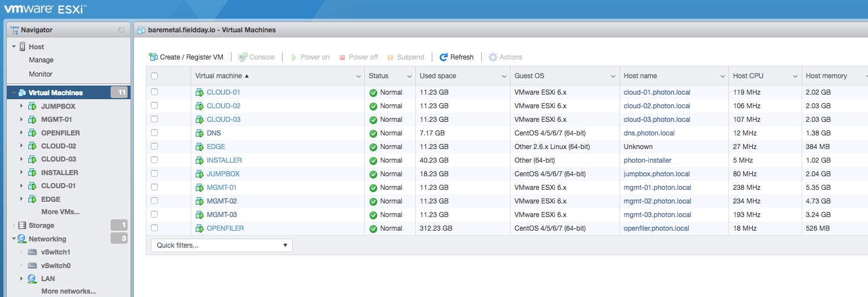Click the VM icon beside CLOUD-01 table row
The image size is (868, 297).
200,92
